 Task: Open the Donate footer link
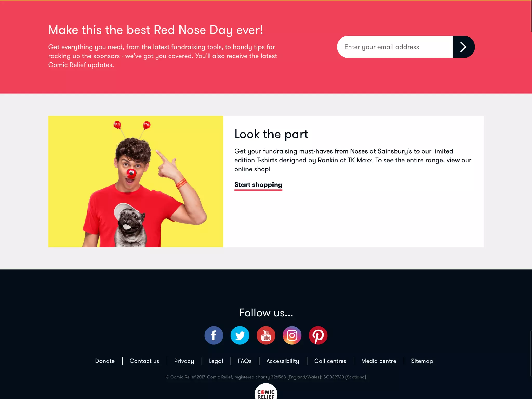(x=105, y=361)
